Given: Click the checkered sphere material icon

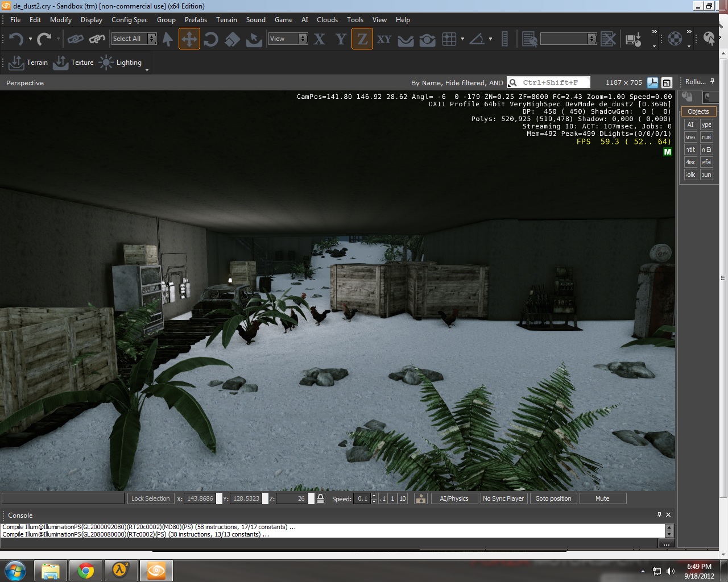Looking at the screenshot, I should 675,39.
